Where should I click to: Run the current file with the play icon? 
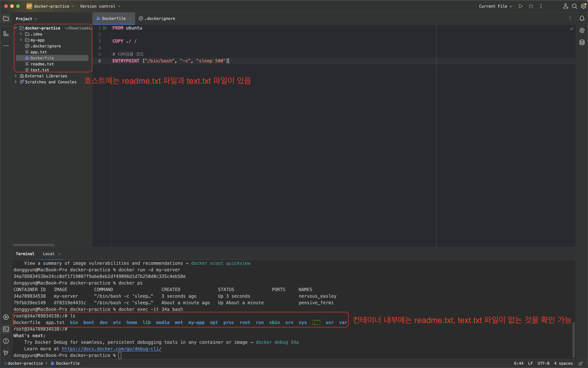click(x=521, y=6)
